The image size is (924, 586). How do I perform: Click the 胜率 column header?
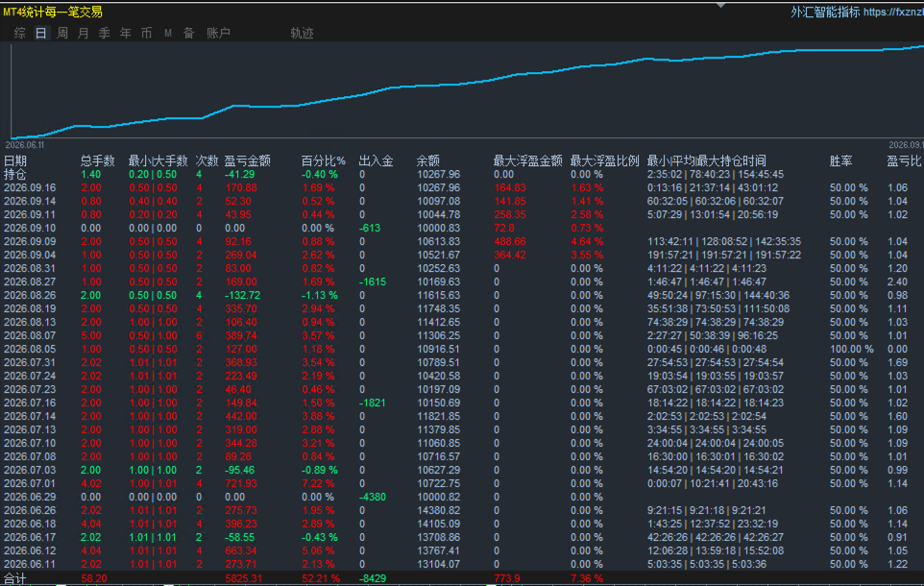click(840, 160)
